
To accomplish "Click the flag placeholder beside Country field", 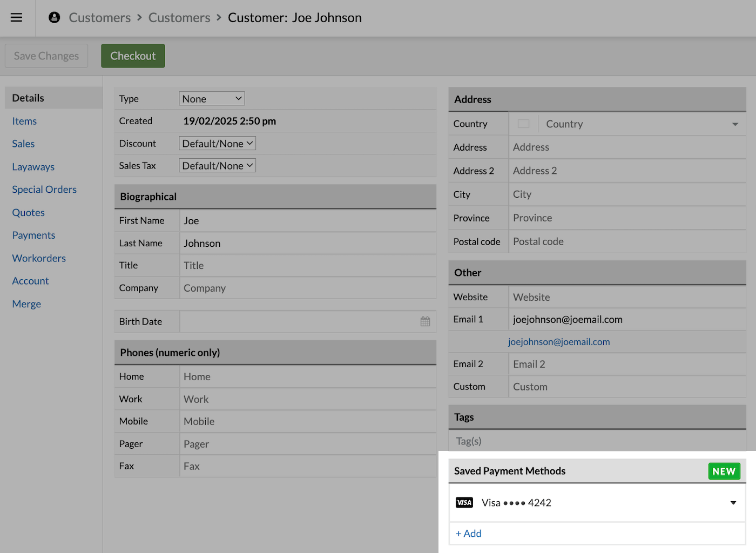I will tap(523, 124).
